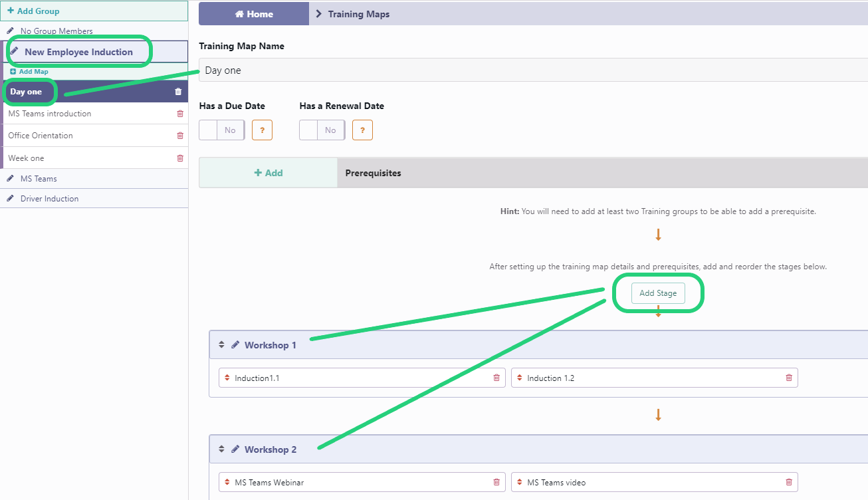The height and width of the screenshot is (500, 868).
Task: Switch to the + Add tab
Action: click(268, 172)
